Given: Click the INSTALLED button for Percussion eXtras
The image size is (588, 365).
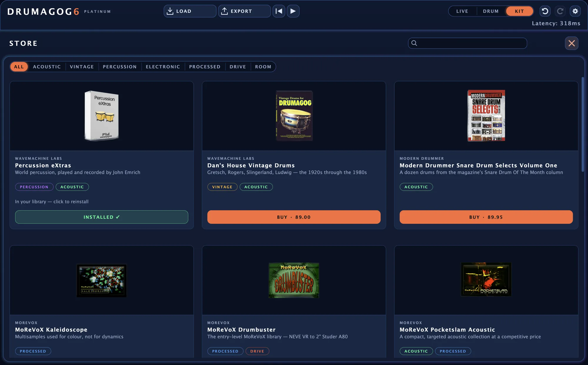Looking at the screenshot, I should (x=102, y=217).
